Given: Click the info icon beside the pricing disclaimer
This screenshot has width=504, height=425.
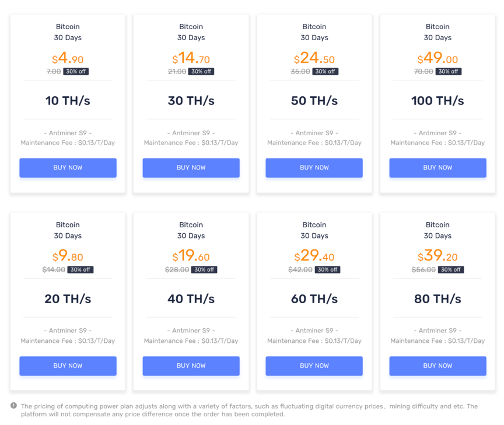Looking at the screenshot, I should tap(14, 406).
